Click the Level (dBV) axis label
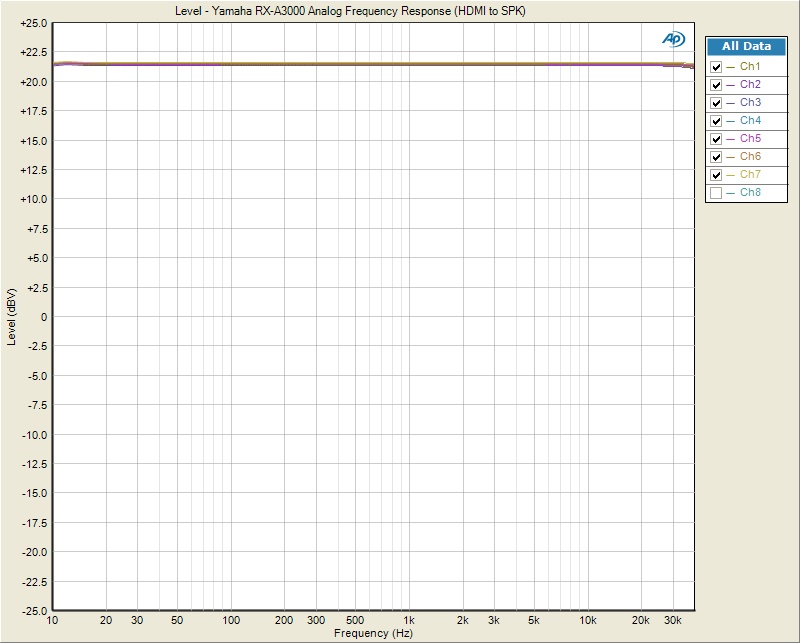 click(x=11, y=317)
